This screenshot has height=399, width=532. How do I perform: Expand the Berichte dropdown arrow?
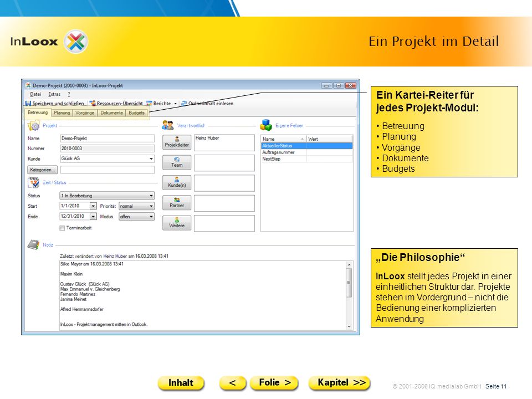click(x=176, y=104)
